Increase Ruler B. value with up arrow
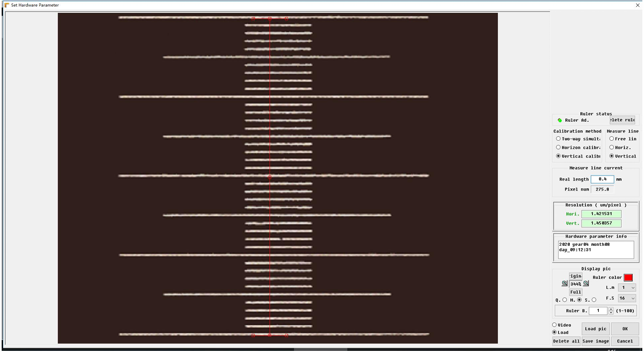The height and width of the screenshot is (352, 644). click(611, 309)
